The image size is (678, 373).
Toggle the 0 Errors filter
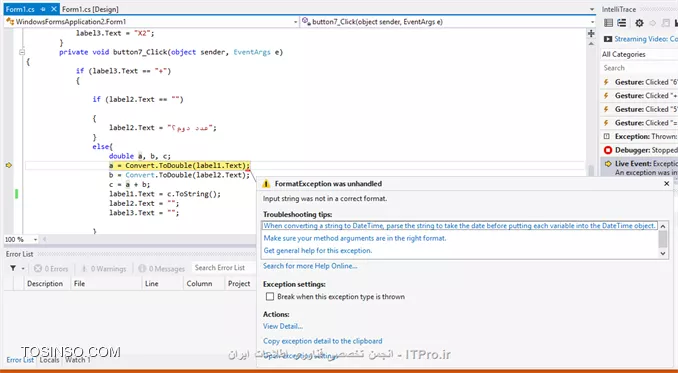coord(51,268)
